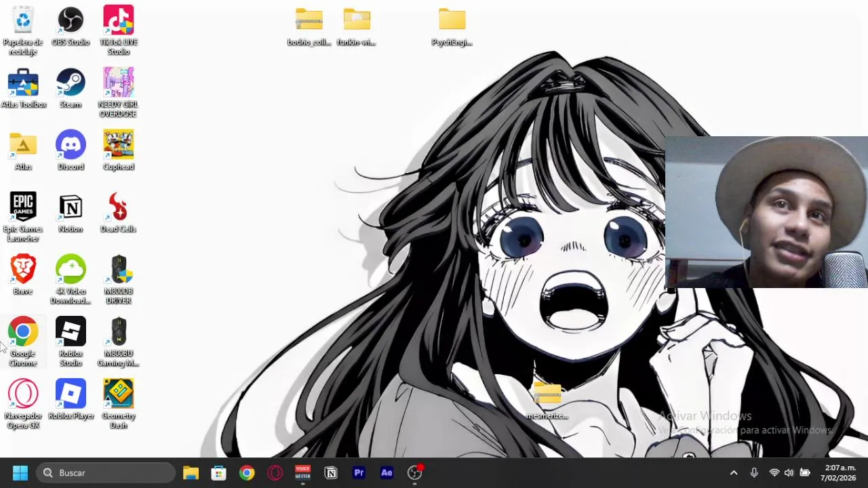Select the Geometry Dash game icon
The image size is (868, 488).
click(x=119, y=405)
